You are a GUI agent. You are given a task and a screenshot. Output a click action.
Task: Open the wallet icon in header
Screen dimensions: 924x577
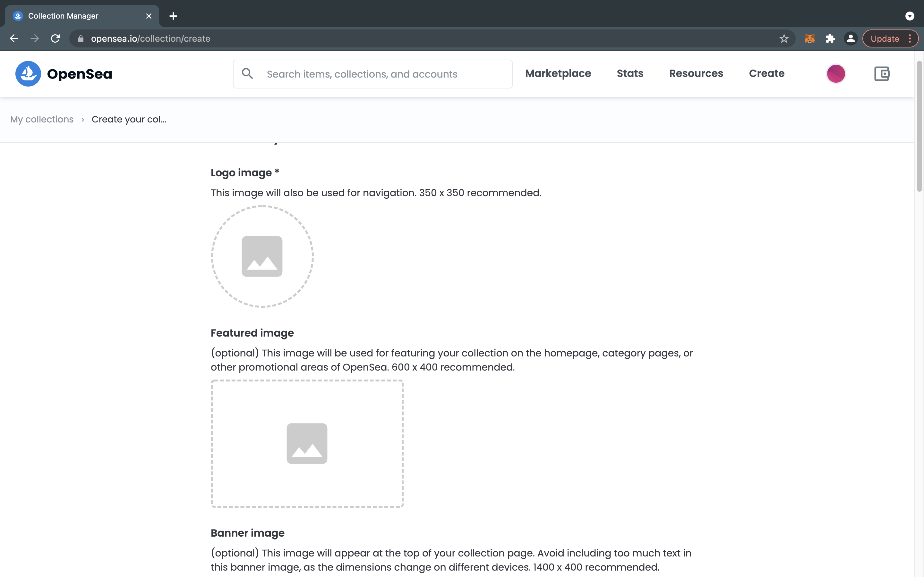882,74
